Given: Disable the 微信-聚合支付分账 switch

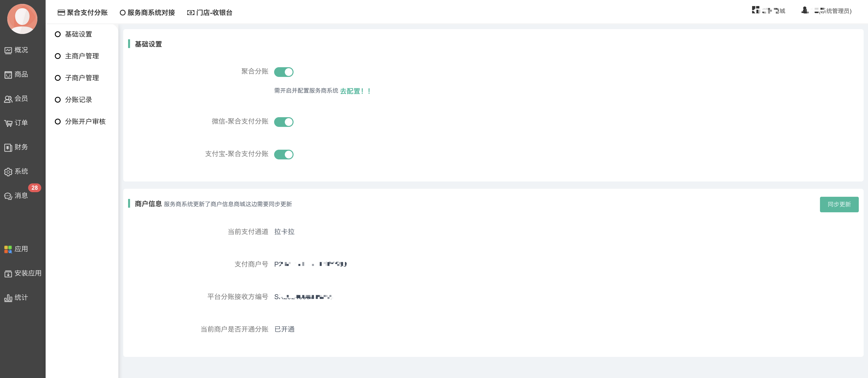Looking at the screenshot, I should click(283, 122).
